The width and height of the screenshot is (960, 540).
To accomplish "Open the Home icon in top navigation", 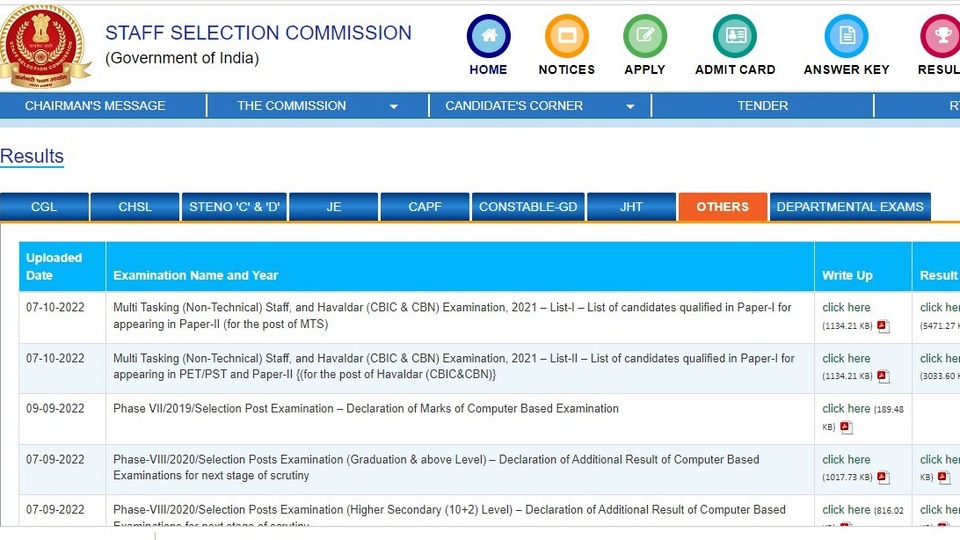I will coord(489,36).
